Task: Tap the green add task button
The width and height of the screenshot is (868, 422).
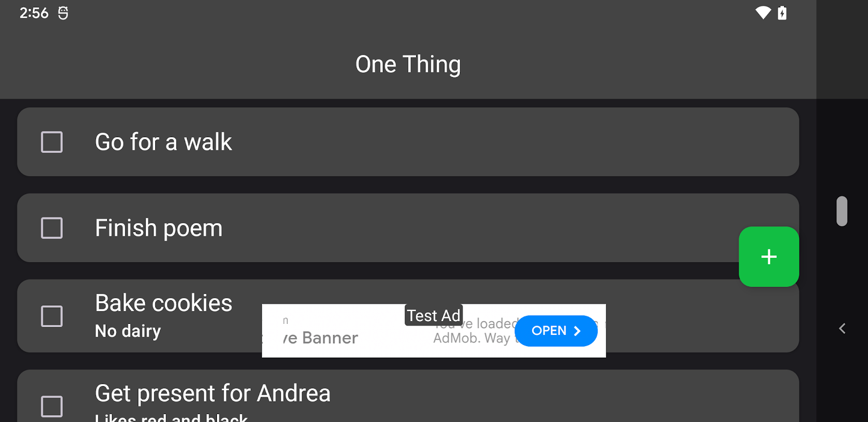Action: pyautogui.click(x=769, y=257)
